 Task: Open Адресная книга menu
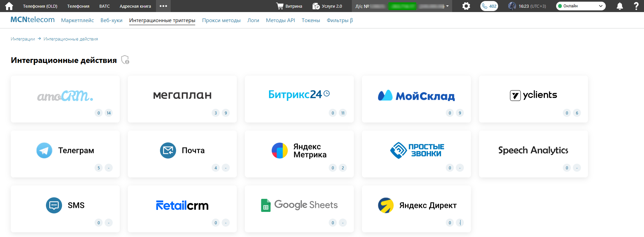pos(135,6)
